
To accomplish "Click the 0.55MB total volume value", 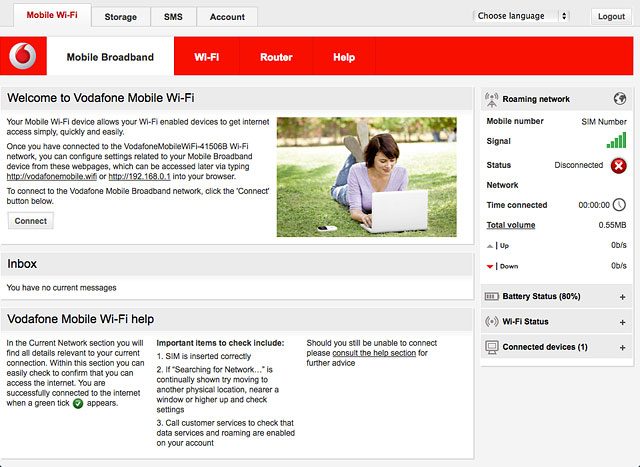I will point(612,225).
